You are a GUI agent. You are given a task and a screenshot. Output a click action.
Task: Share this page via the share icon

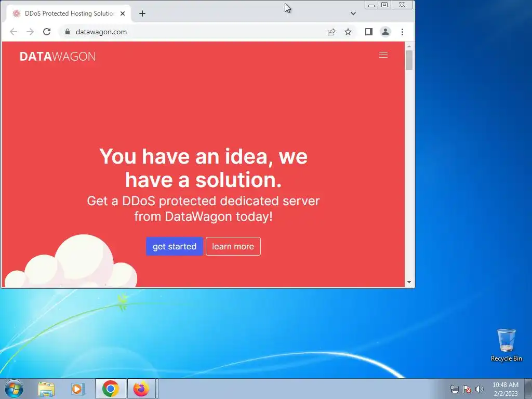(x=331, y=32)
